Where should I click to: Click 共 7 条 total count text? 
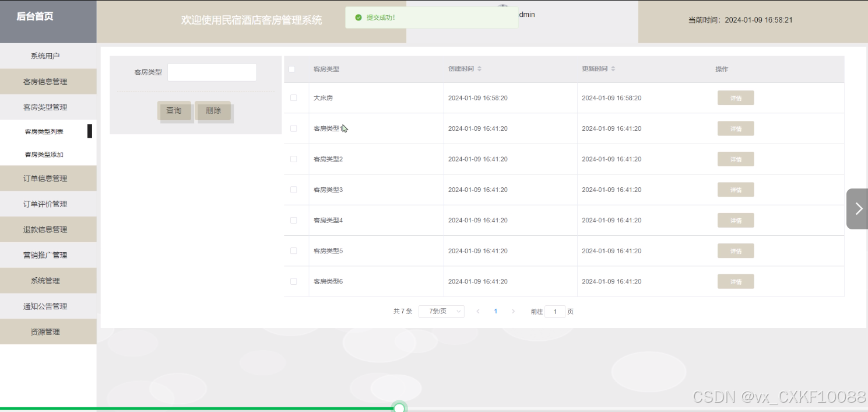point(403,312)
